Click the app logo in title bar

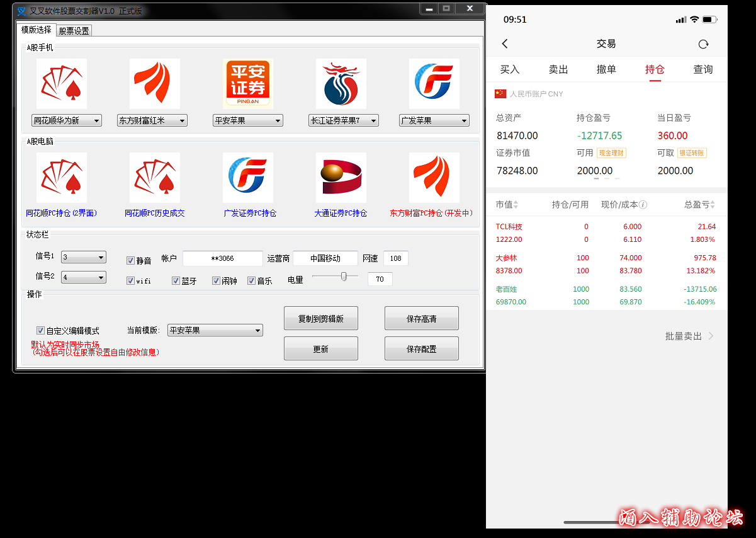21,11
